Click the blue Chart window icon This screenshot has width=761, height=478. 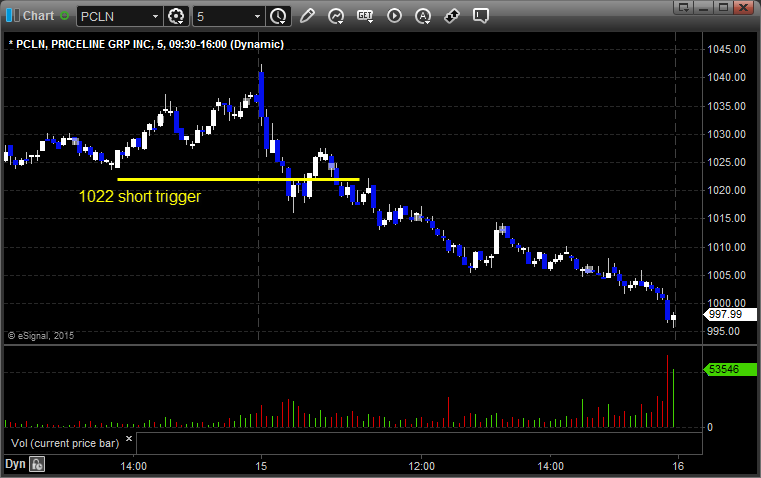(13, 16)
